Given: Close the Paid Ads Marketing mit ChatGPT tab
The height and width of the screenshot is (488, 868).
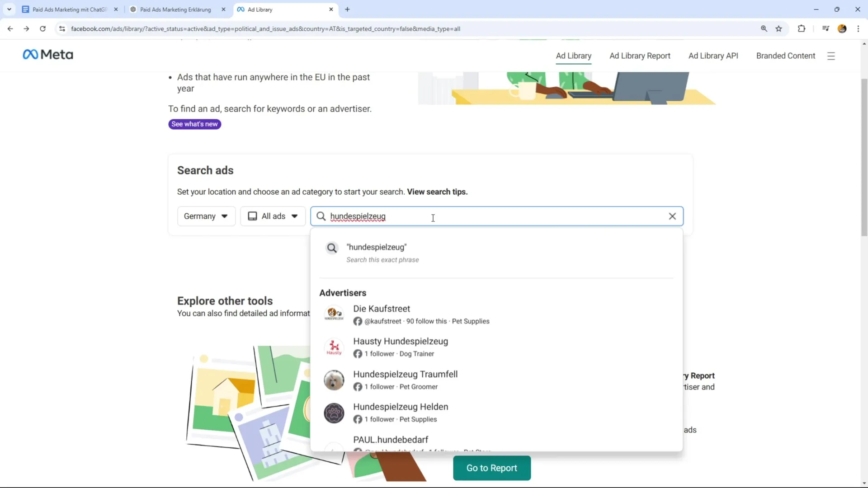Looking at the screenshot, I should pyautogui.click(x=116, y=9).
